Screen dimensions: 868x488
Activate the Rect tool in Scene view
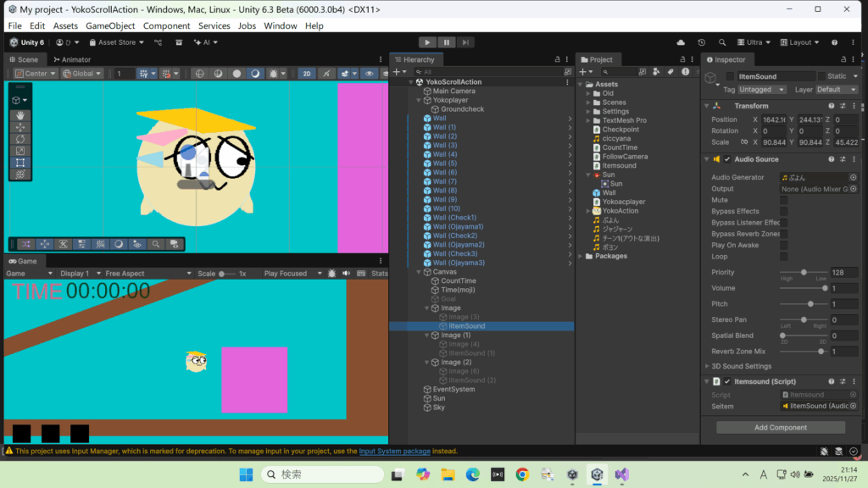point(20,163)
